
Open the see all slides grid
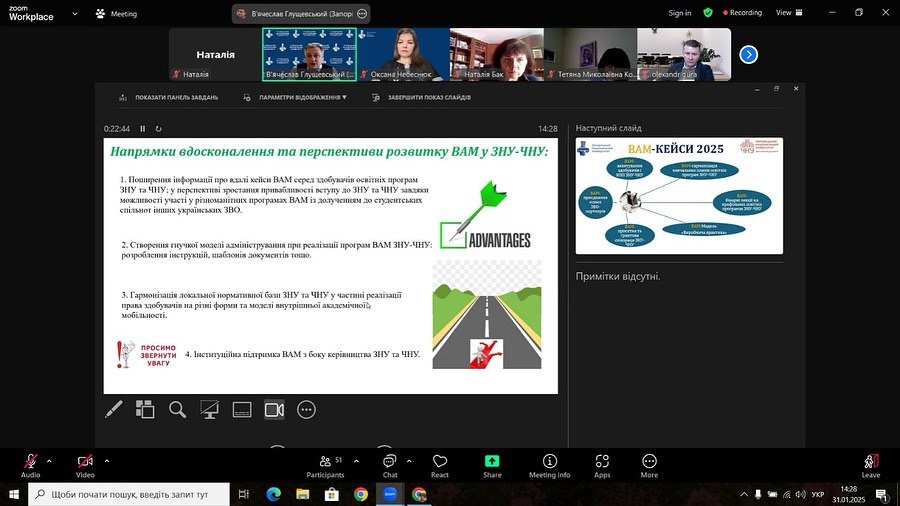[145, 409]
